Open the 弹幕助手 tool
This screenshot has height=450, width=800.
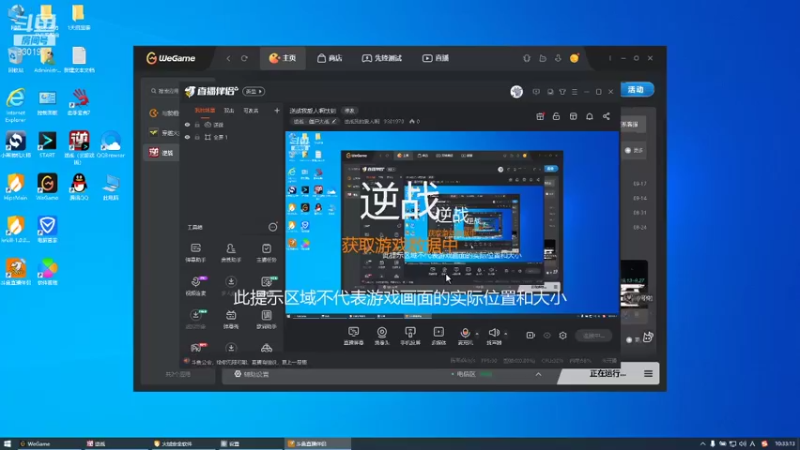[195, 253]
